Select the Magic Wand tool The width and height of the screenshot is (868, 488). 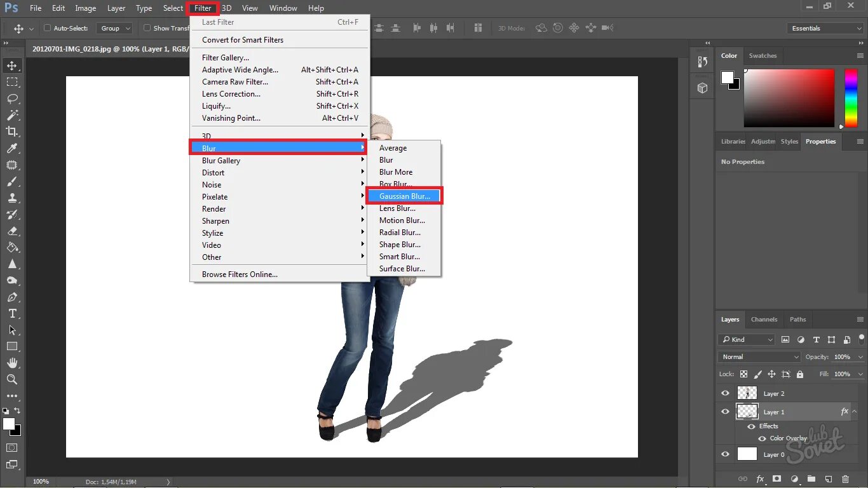point(12,115)
